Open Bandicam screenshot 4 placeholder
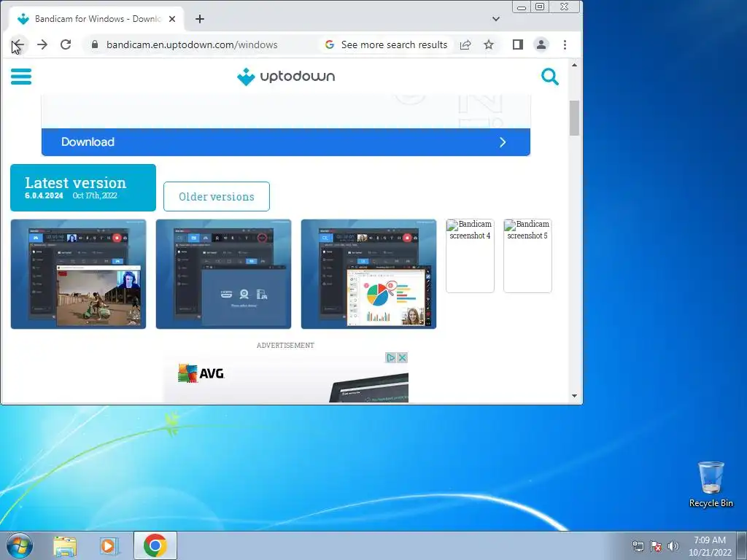Screen dimensions: 747x560 coord(471,256)
